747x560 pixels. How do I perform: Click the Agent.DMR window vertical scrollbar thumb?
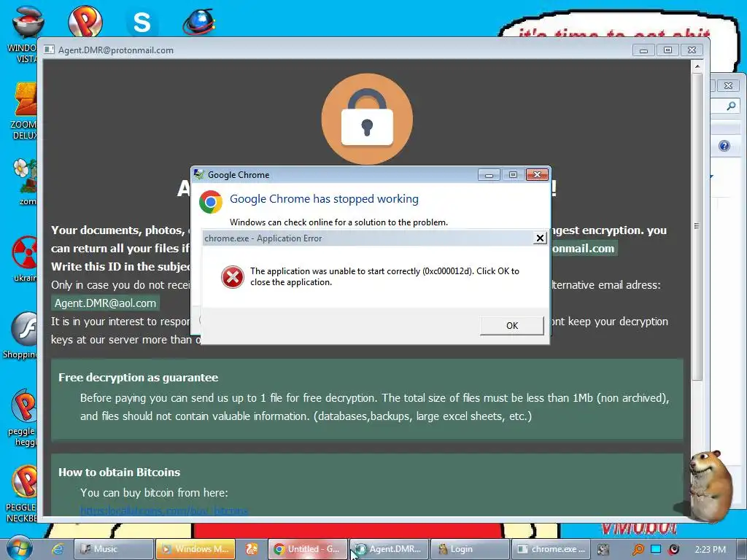coord(697,226)
